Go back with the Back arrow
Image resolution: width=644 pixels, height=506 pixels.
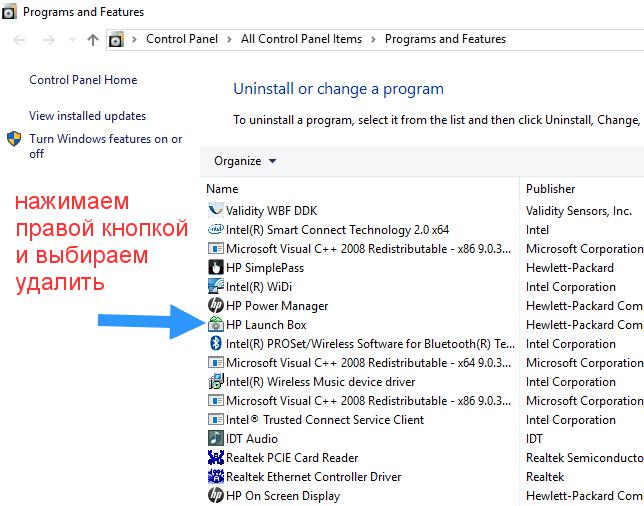[19, 40]
